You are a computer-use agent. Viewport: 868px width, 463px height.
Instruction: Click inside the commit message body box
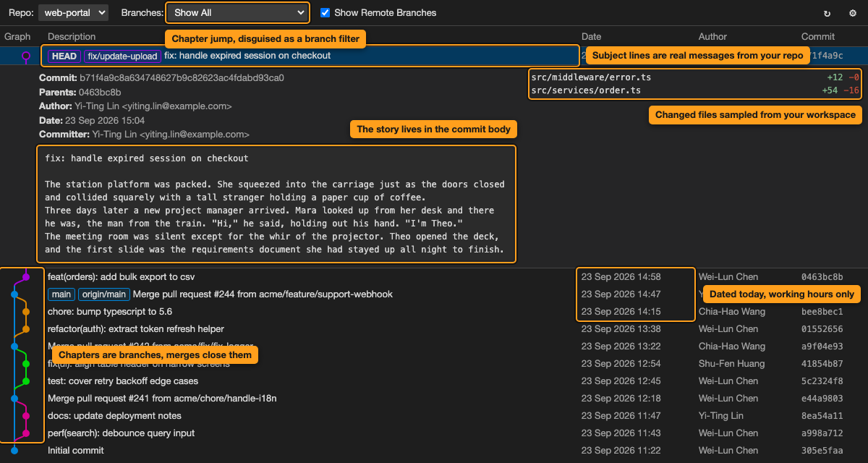(276, 204)
